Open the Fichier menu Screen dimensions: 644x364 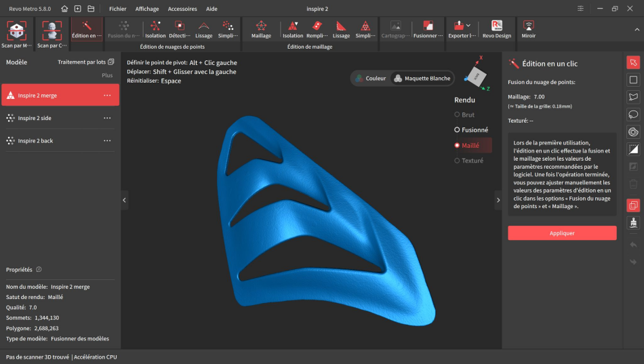coord(118,9)
